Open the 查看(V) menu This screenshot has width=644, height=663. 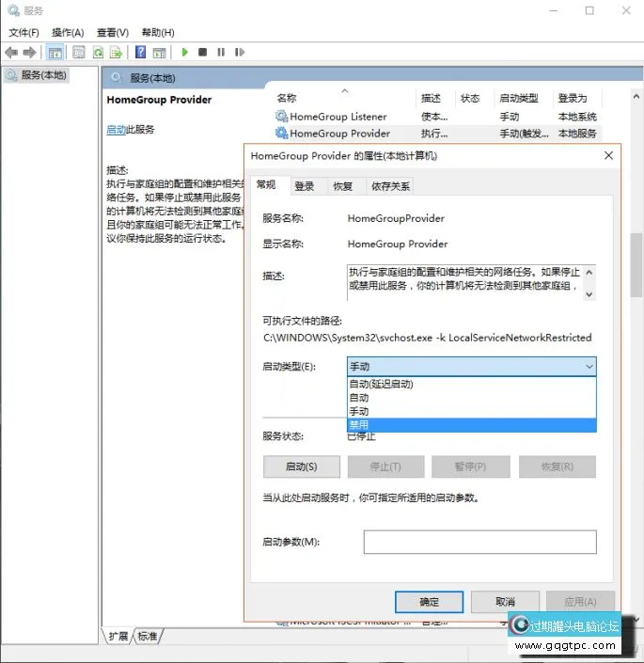(113, 33)
